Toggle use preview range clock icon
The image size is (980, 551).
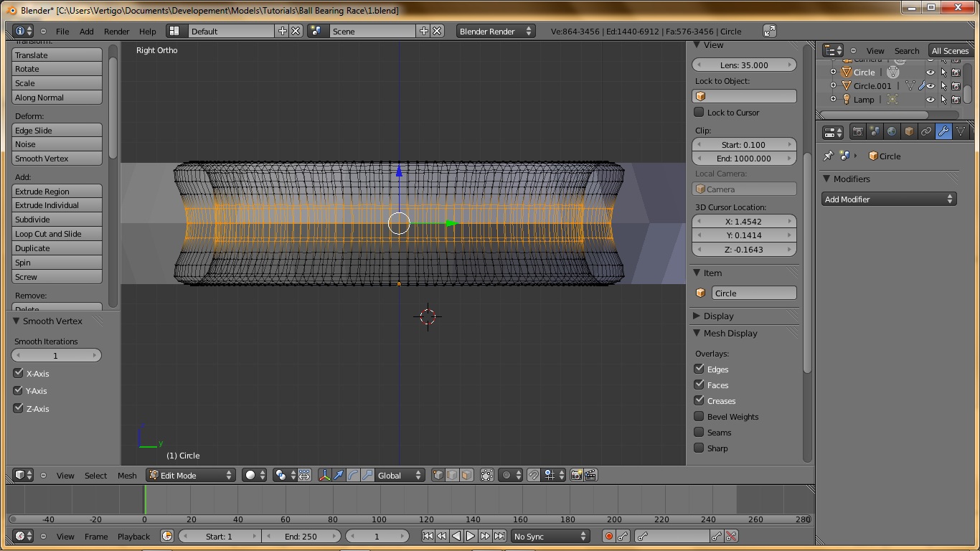coord(167,536)
